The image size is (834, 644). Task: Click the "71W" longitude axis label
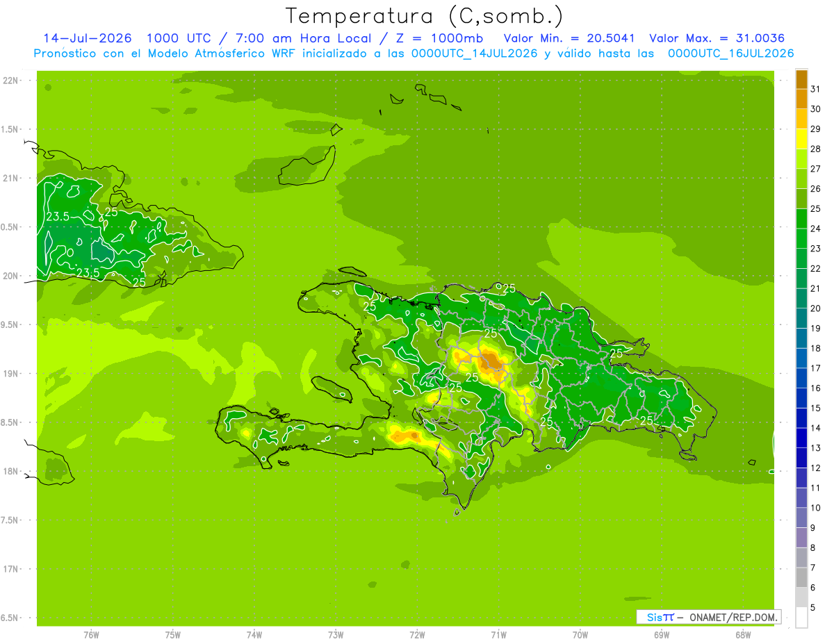(498, 635)
